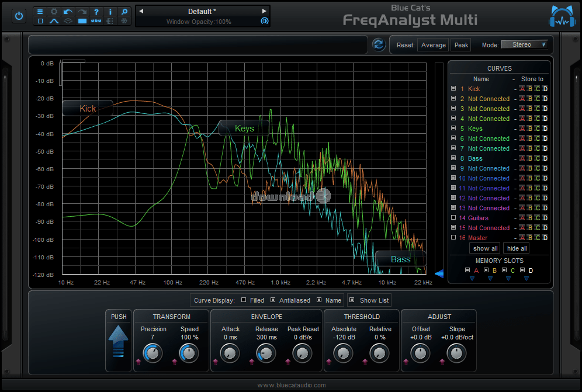The height and width of the screenshot is (392, 582).
Task: Open the about info icon
Action: click(110, 12)
